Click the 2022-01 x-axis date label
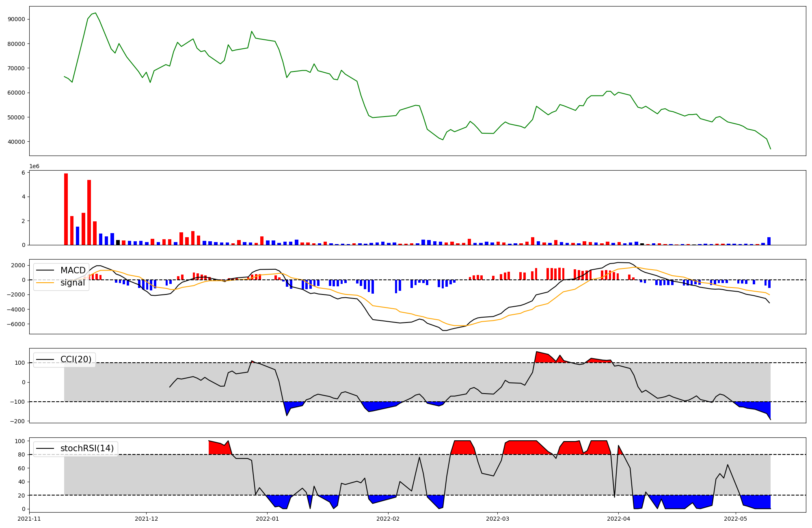The width and height of the screenshot is (812, 528). (267, 519)
